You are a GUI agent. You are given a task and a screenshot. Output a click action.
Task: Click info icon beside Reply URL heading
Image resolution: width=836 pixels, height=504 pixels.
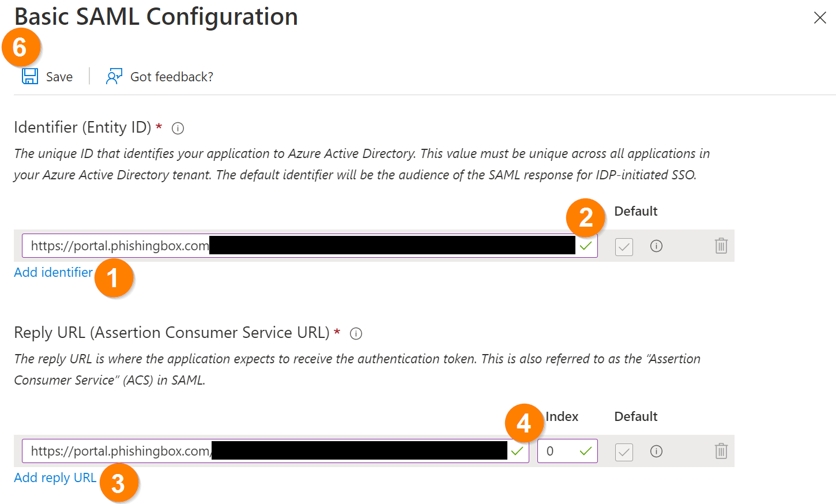click(356, 334)
